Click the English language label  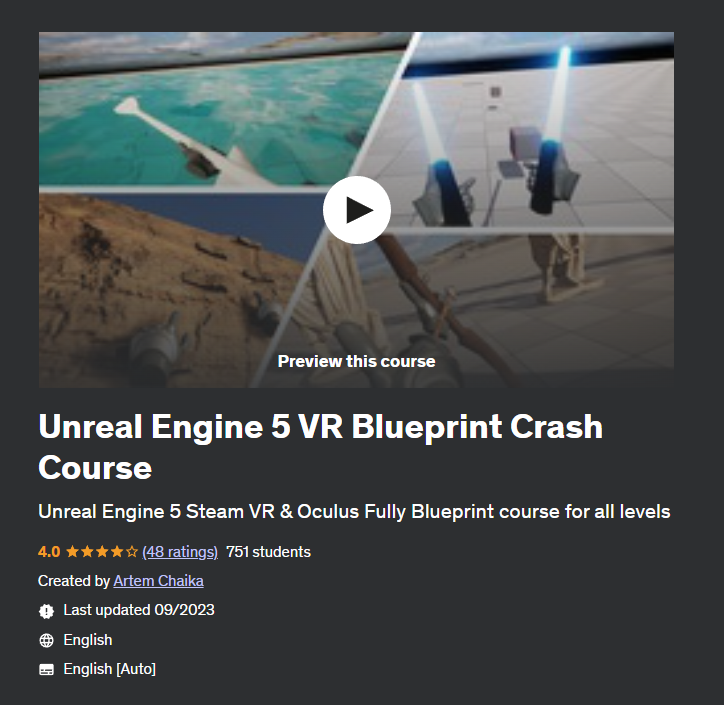88,640
